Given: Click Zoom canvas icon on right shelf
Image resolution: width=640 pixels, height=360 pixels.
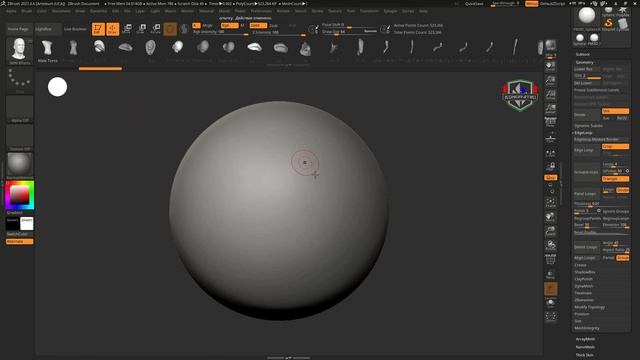Looking at the screenshot, I should pos(551,81).
